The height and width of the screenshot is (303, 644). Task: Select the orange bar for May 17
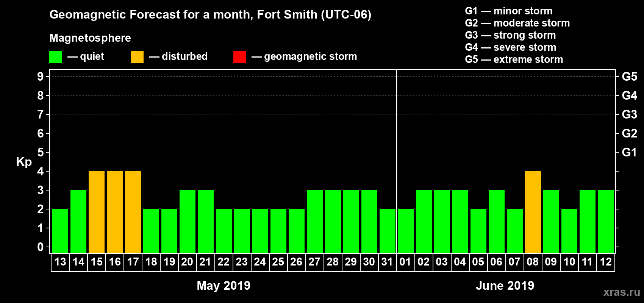[133, 212]
